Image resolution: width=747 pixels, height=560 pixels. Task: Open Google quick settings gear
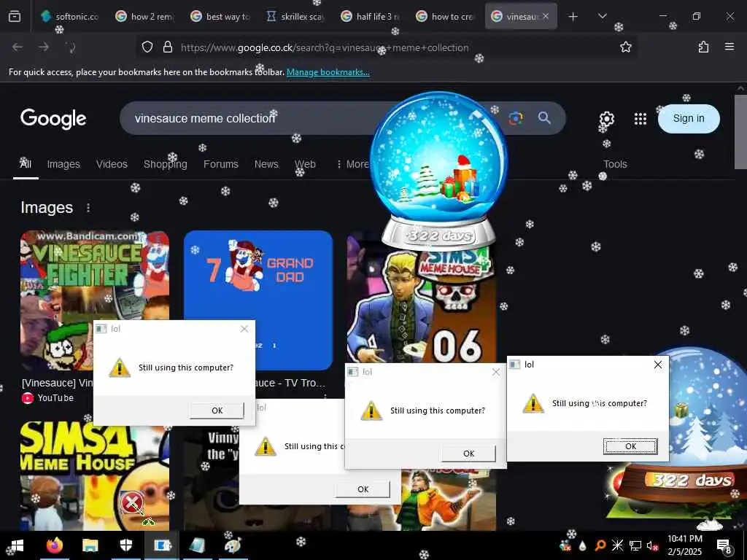(x=606, y=119)
